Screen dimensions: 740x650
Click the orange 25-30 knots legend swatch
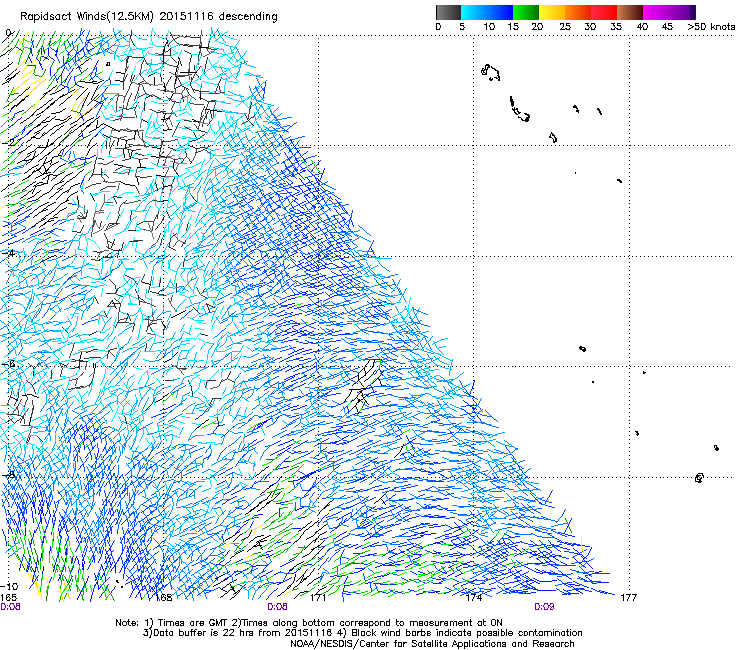point(578,12)
